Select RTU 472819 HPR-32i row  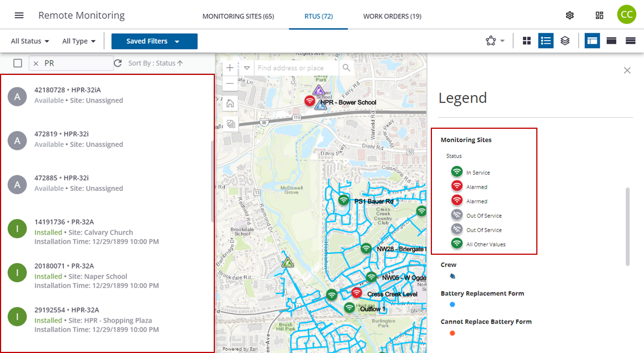[x=108, y=139]
